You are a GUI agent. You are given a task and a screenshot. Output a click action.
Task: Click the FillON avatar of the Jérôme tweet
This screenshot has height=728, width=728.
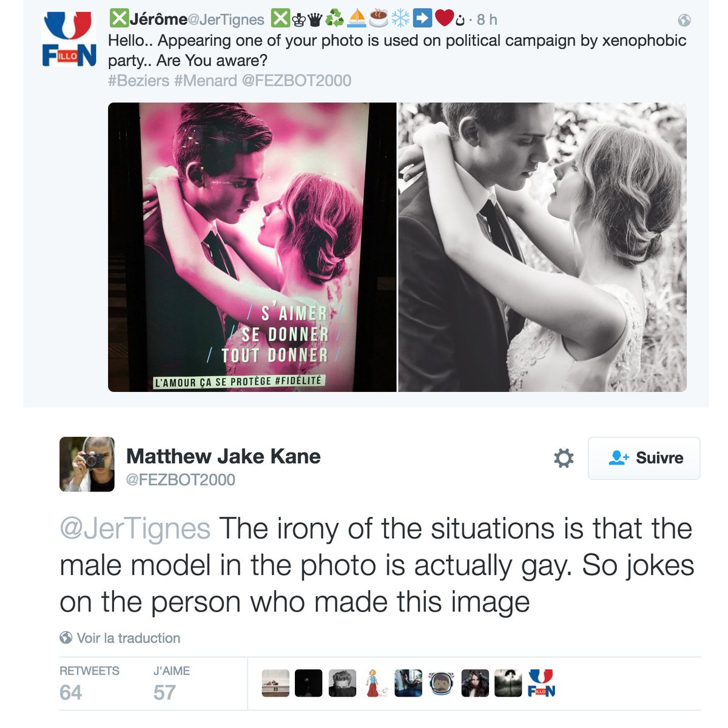click(x=69, y=40)
